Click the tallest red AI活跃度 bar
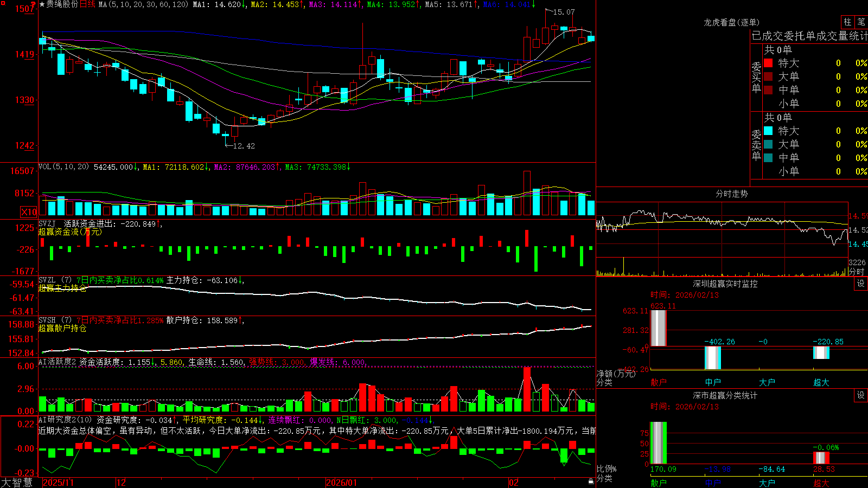Screen dimensions: 868x488 tap(527, 389)
